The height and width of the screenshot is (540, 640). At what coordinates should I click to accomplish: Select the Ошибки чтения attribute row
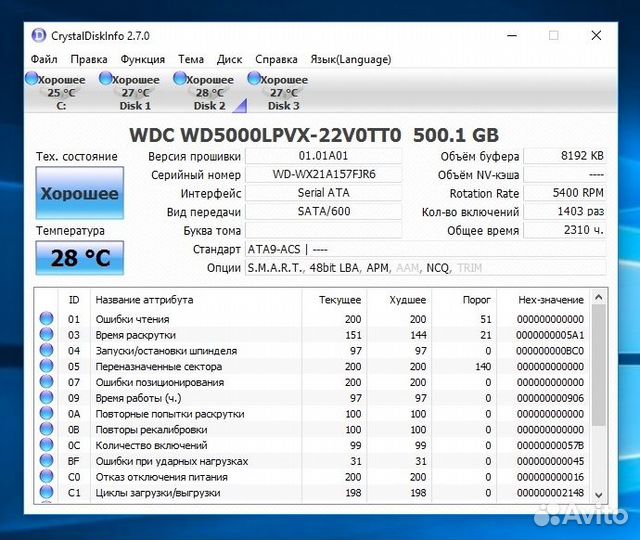pos(312,319)
